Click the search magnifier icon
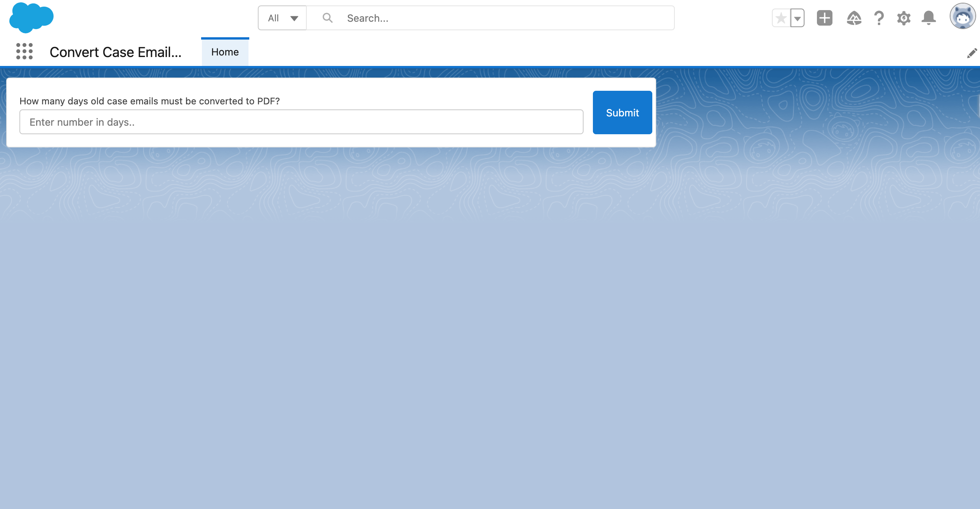The width and height of the screenshot is (980, 509). (327, 18)
